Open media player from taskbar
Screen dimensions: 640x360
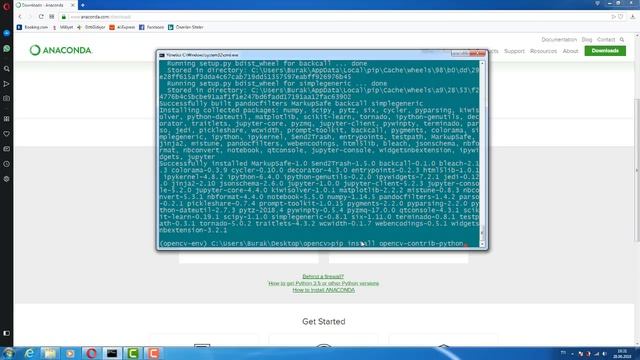pyautogui.click(x=71, y=353)
